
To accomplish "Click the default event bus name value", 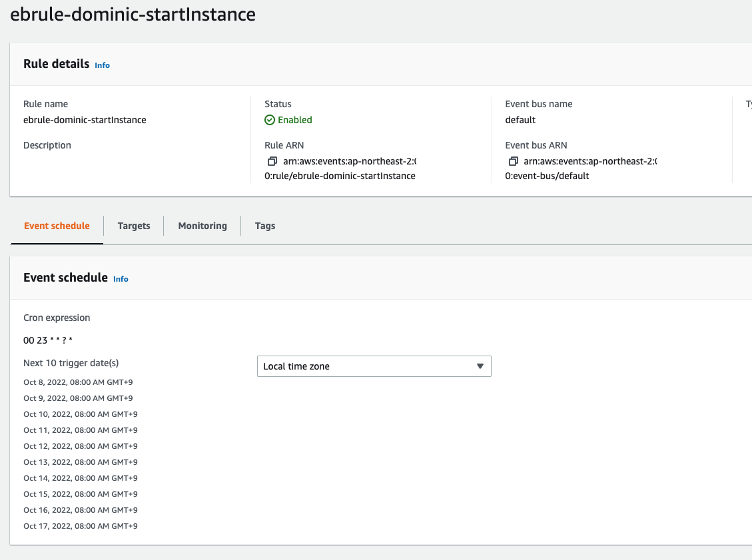I will [x=520, y=120].
